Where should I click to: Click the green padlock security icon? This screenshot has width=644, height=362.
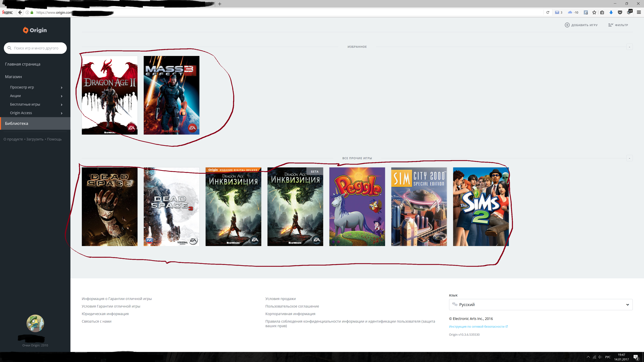click(32, 13)
